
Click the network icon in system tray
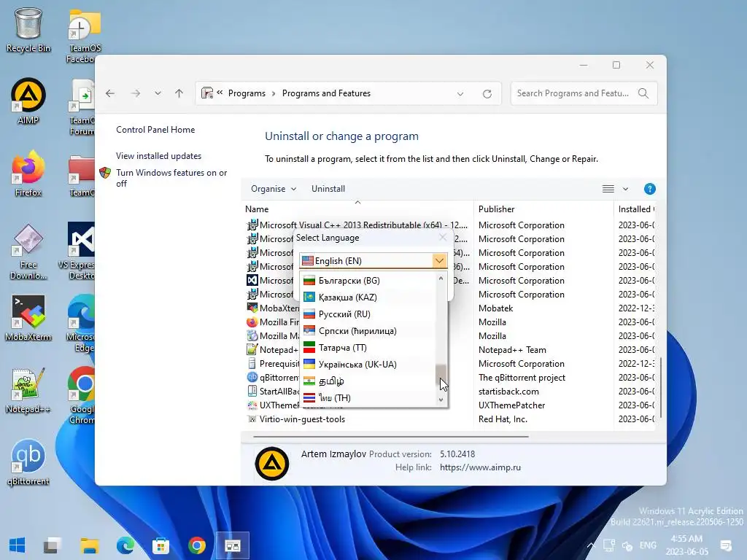(x=609, y=545)
